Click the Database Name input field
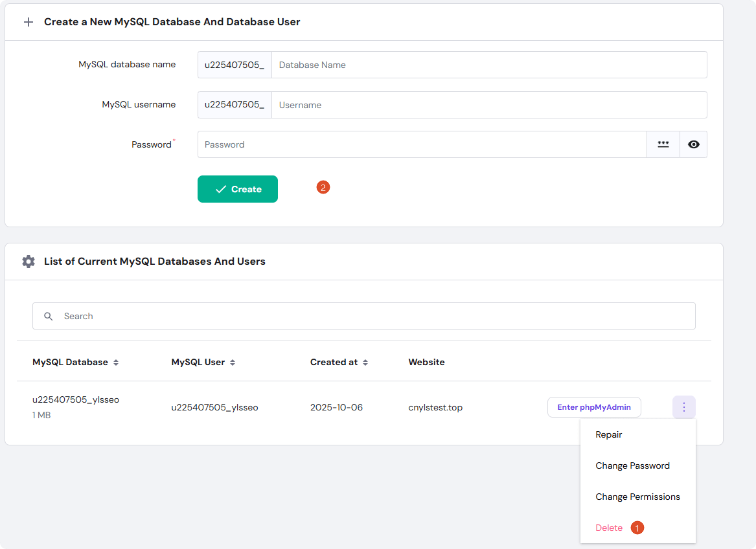 click(x=488, y=65)
